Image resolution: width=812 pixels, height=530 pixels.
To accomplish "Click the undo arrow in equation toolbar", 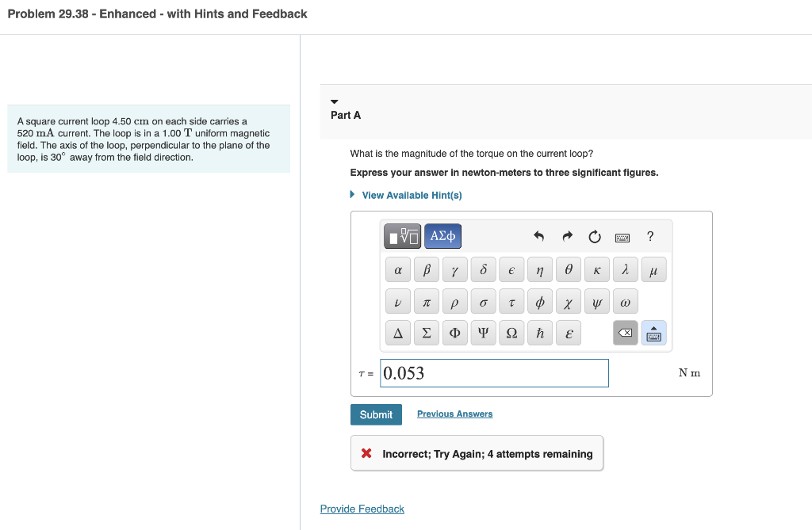I will [x=539, y=236].
